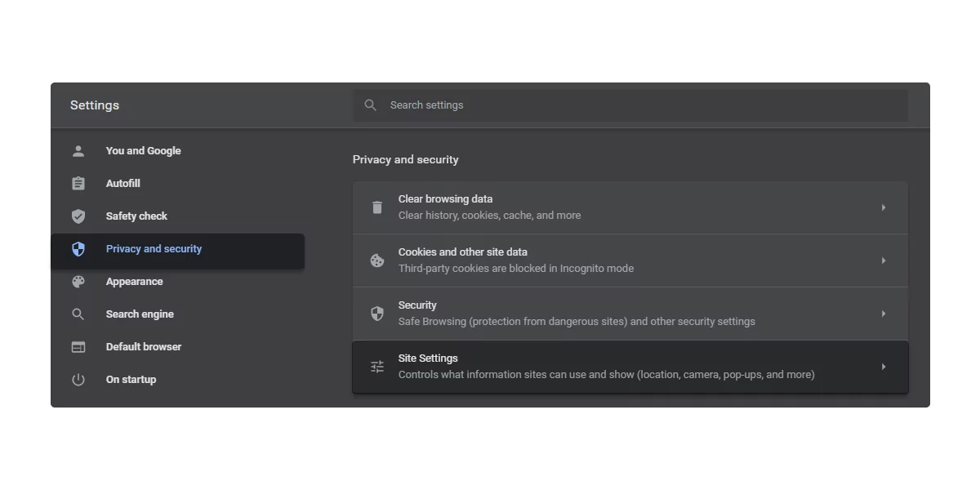The image size is (980, 490).
Task: Expand Cookies and other site data arrow
Action: pos(884,261)
